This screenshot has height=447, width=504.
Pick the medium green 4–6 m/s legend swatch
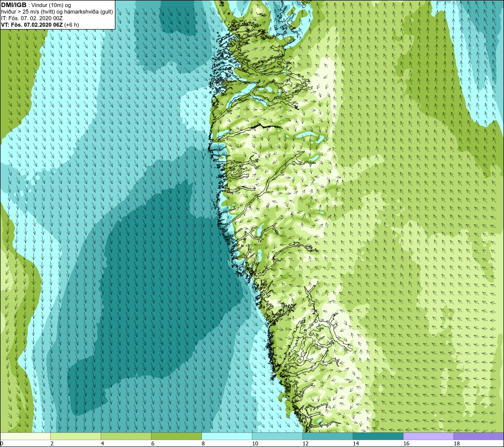(126, 436)
